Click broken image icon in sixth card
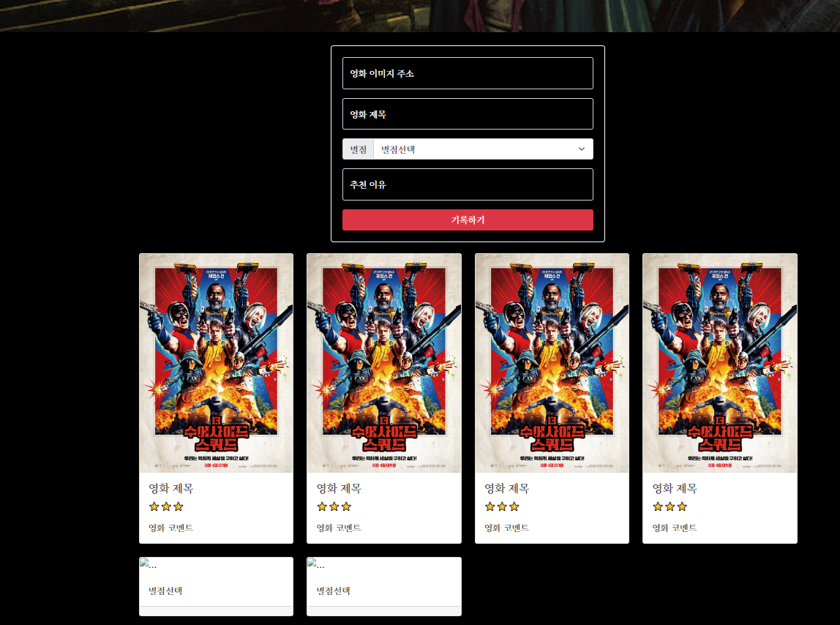Screen dimensions: 840x625 pos(311,562)
